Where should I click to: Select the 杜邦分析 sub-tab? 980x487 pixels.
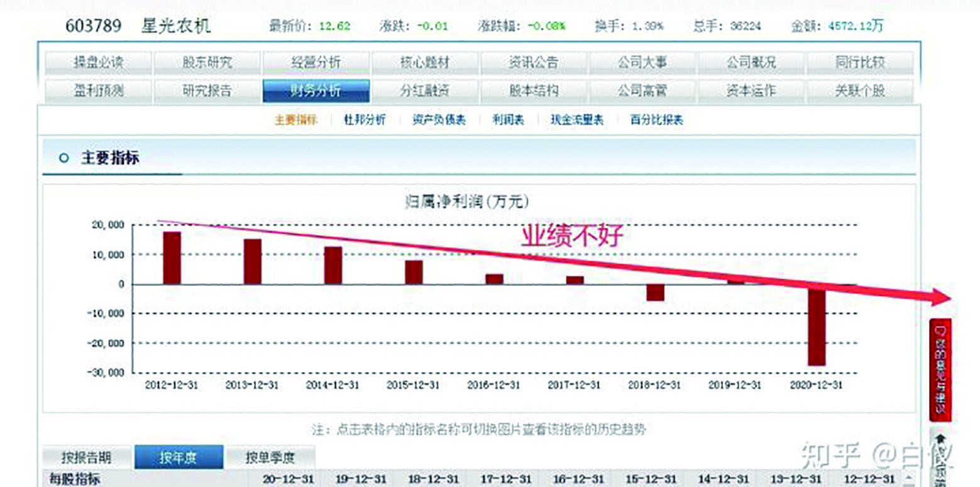(363, 119)
